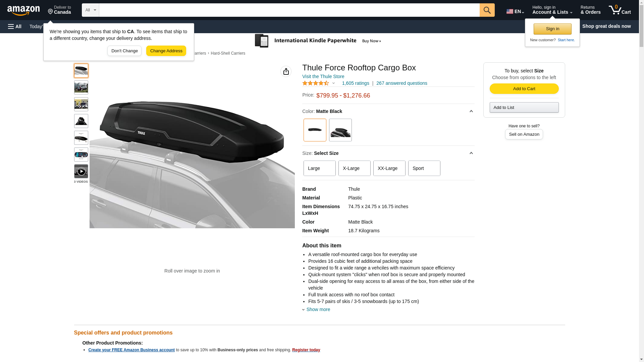Screen dimensions: 644x362
Task: Click the Amazon logo
Action: [x=23, y=10]
